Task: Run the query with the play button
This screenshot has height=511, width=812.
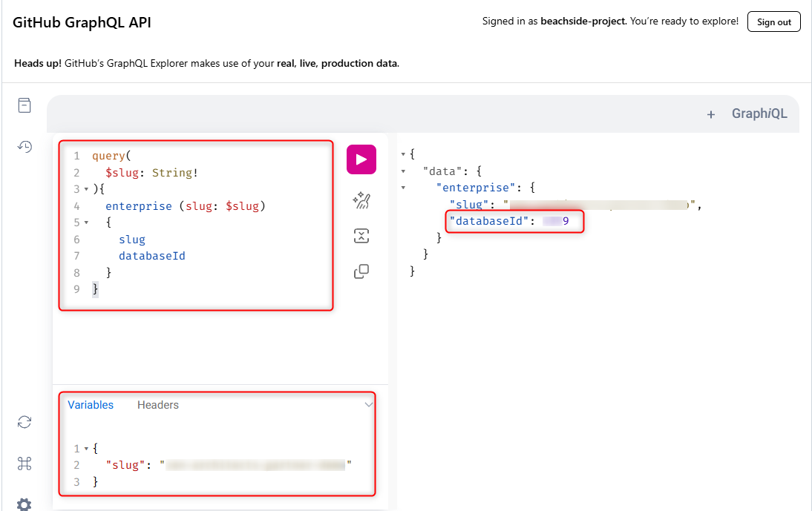Action: click(361, 159)
